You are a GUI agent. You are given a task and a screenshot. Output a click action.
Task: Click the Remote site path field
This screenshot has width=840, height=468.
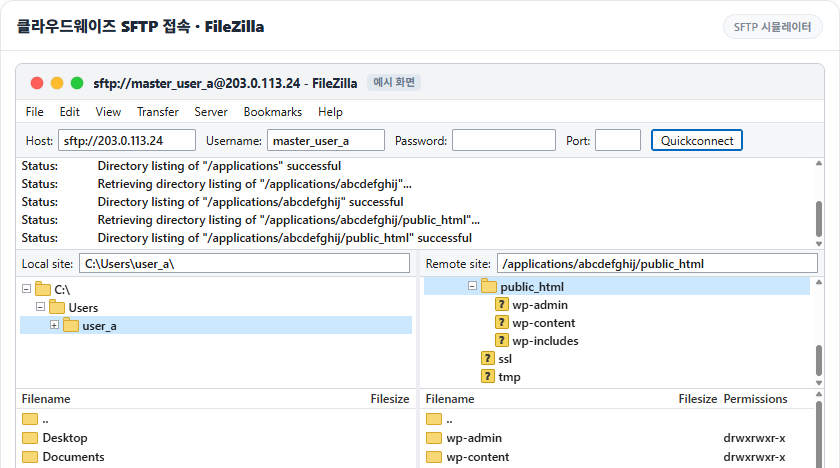(x=657, y=263)
